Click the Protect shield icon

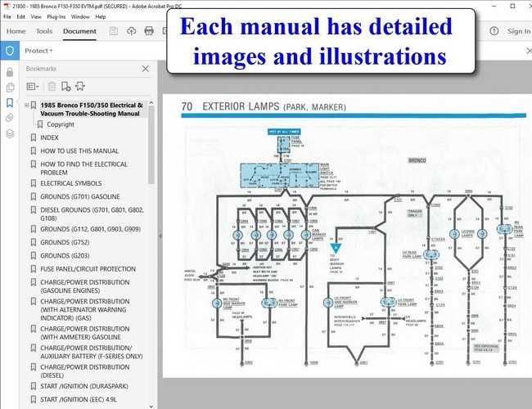click(10, 51)
